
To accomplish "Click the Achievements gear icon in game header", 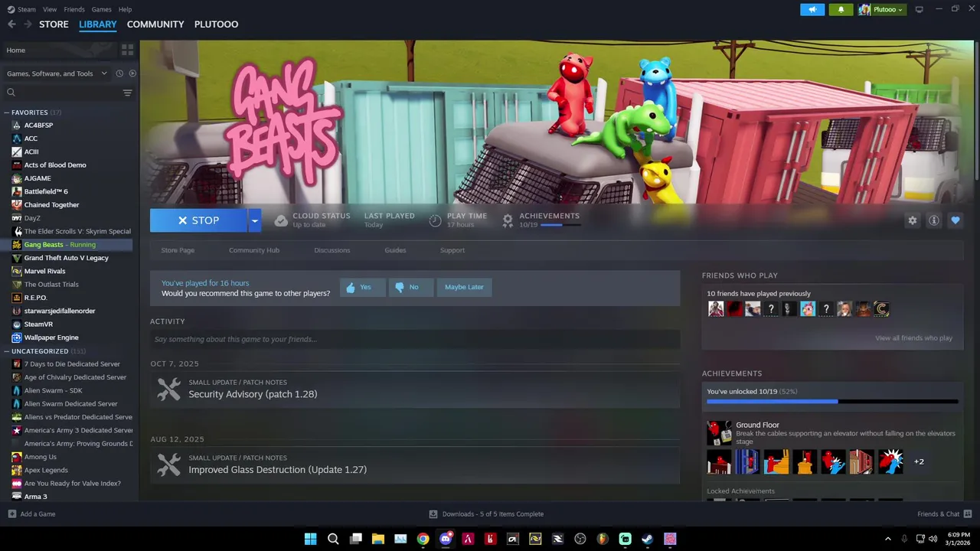I will point(508,220).
